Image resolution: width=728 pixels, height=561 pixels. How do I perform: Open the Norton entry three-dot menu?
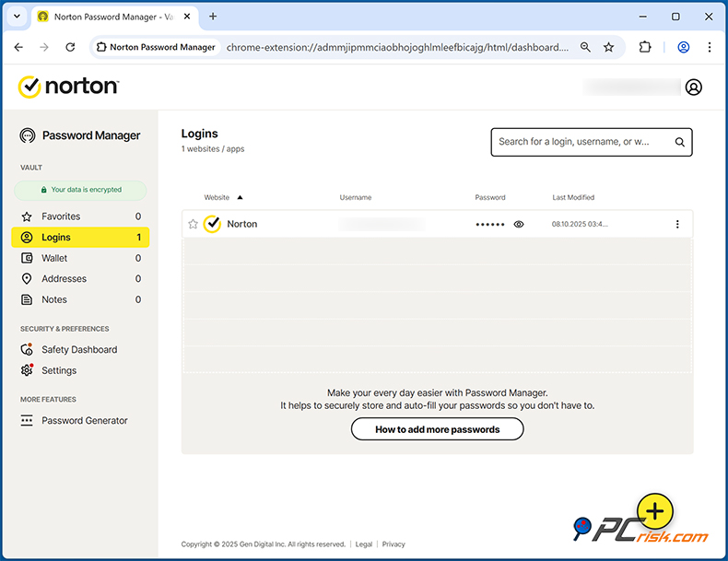[x=677, y=224]
